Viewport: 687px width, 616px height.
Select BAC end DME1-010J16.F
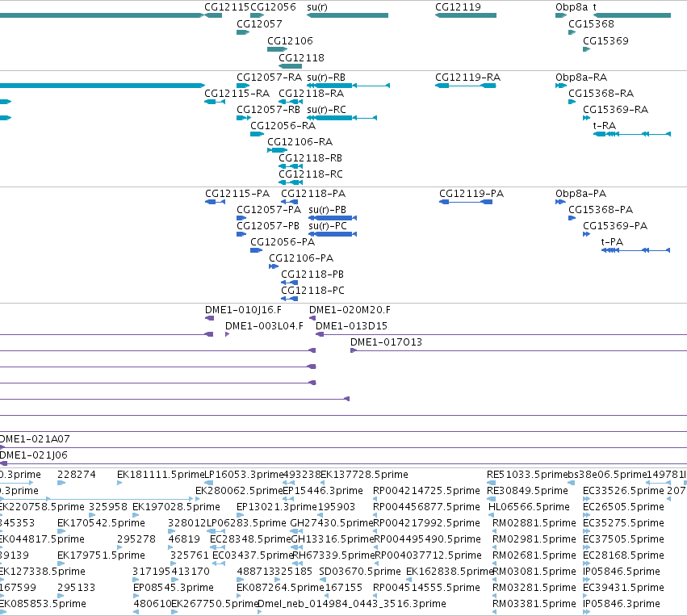point(243,311)
